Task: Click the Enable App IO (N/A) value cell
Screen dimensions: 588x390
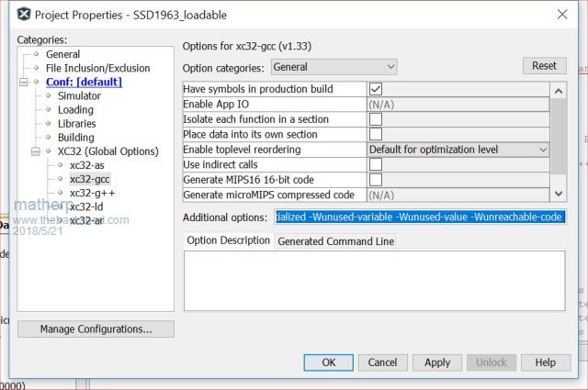Action: click(x=458, y=104)
